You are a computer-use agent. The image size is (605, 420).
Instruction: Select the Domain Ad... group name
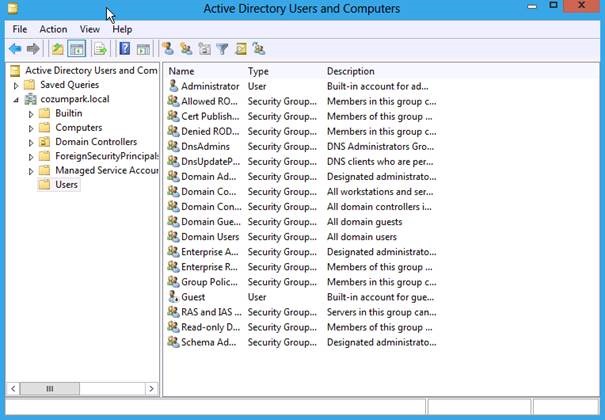coord(208,177)
